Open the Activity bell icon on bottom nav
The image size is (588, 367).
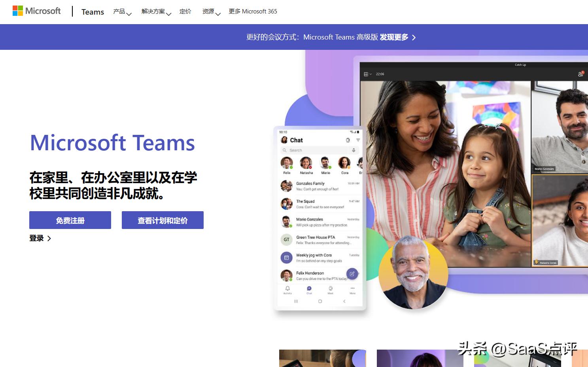click(287, 289)
